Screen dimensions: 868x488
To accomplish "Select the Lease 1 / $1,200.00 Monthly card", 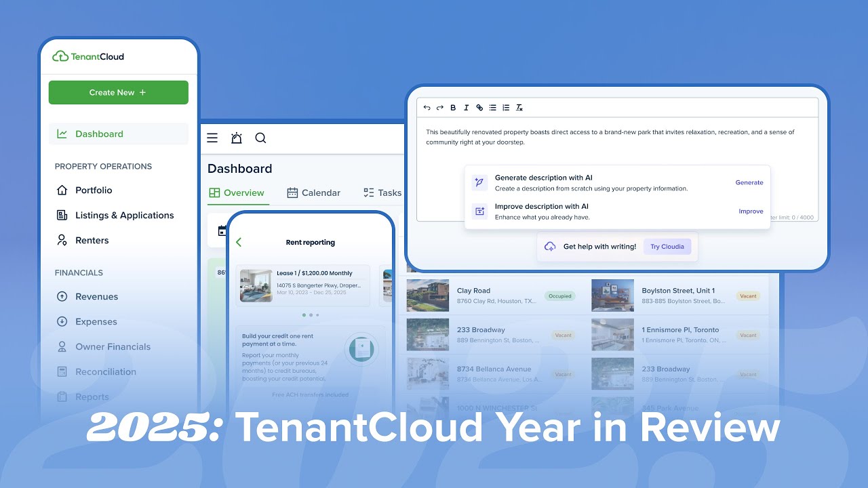I will click(x=303, y=285).
